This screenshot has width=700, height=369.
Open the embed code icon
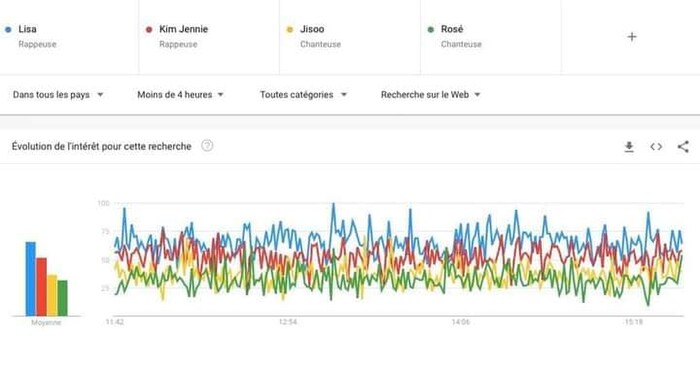click(656, 147)
